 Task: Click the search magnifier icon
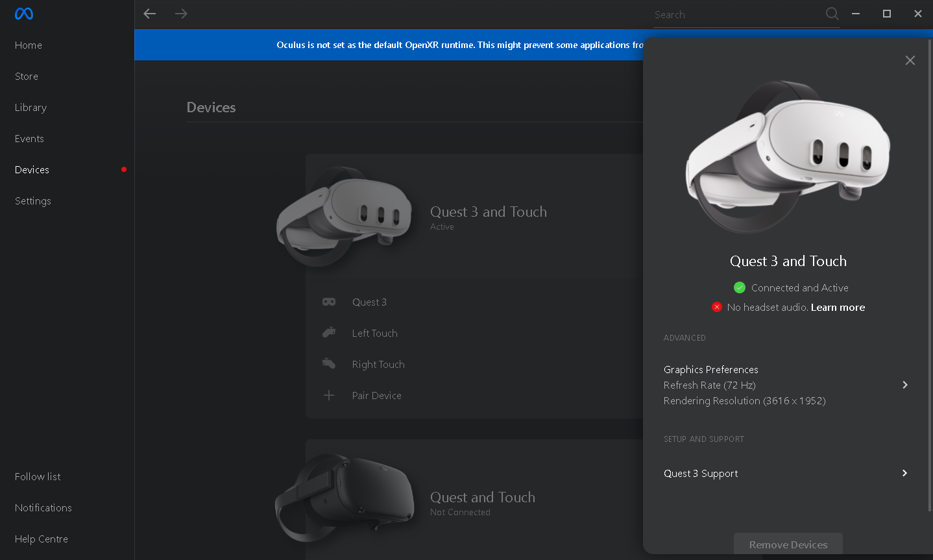pos(832,14)
